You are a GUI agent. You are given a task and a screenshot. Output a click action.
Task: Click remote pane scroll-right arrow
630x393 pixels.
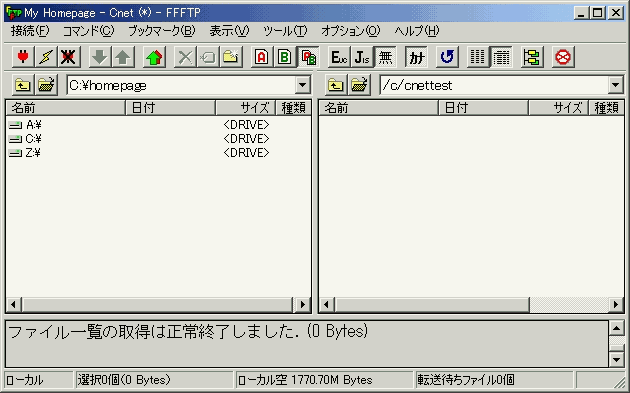[616, 305]
